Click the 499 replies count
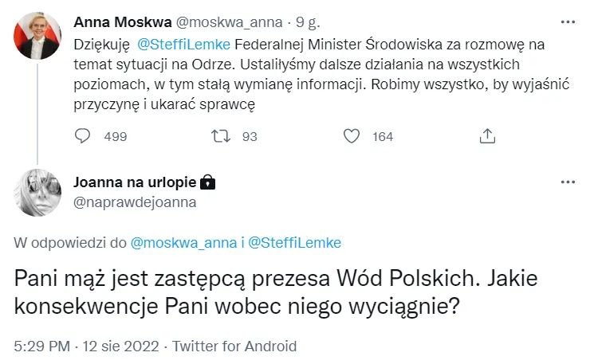This screenshot has width=590, height=364. [x=116, y=136]
